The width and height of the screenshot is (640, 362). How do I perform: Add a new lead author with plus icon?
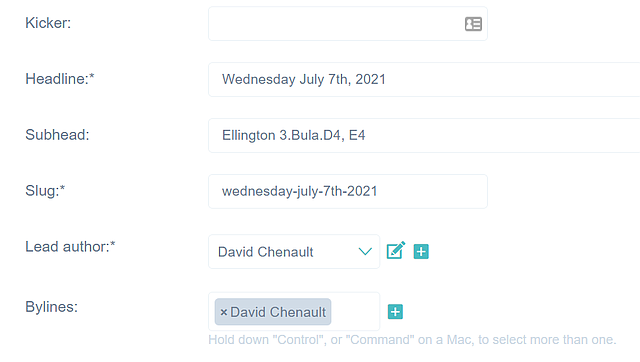[421, 251]
